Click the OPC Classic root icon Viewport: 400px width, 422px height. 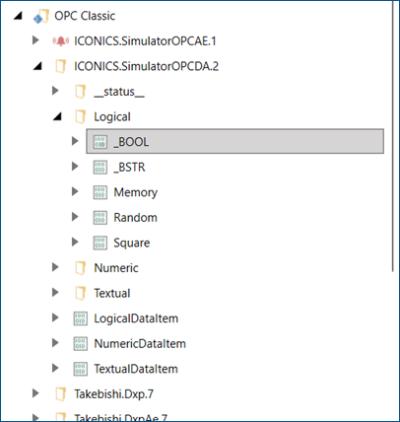click(41, 16)
